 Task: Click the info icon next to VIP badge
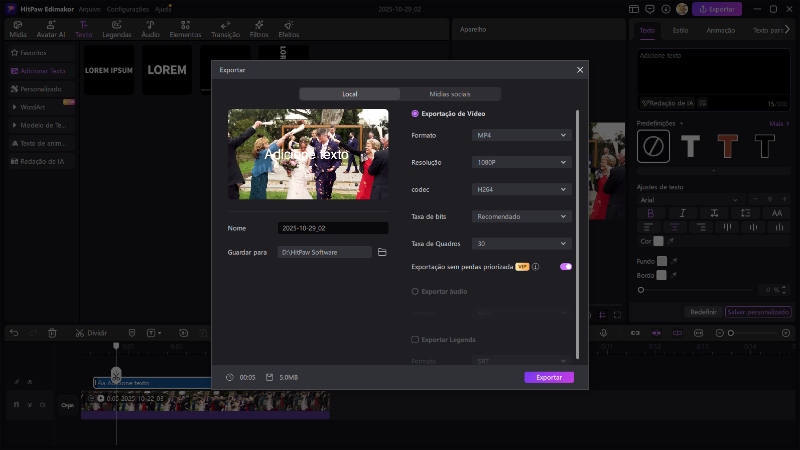[536, 267]
